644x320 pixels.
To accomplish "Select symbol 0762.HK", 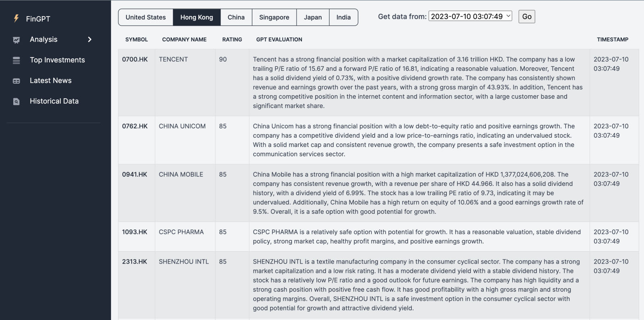I will coord(135,126).
